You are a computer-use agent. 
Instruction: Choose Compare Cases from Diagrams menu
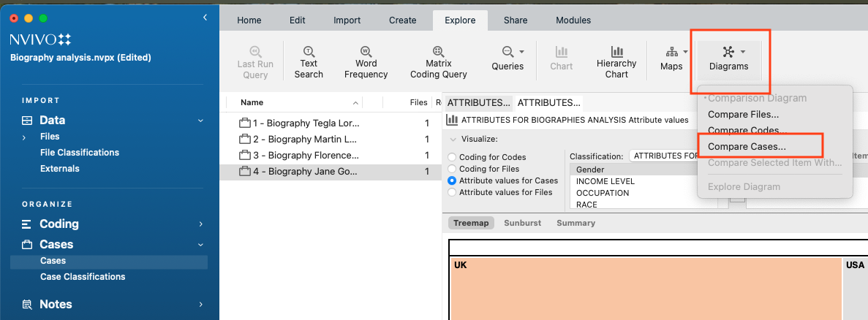747,147
